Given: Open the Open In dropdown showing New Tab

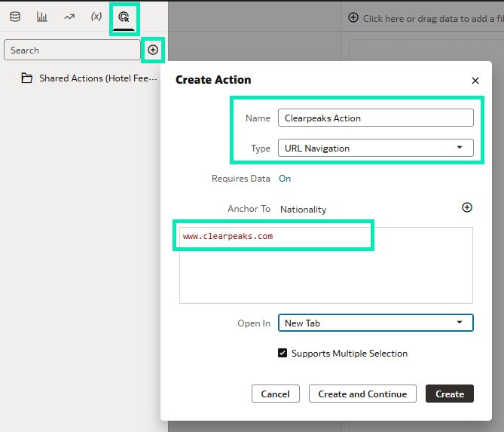Looking at the screenshot, I should (375, 323).
